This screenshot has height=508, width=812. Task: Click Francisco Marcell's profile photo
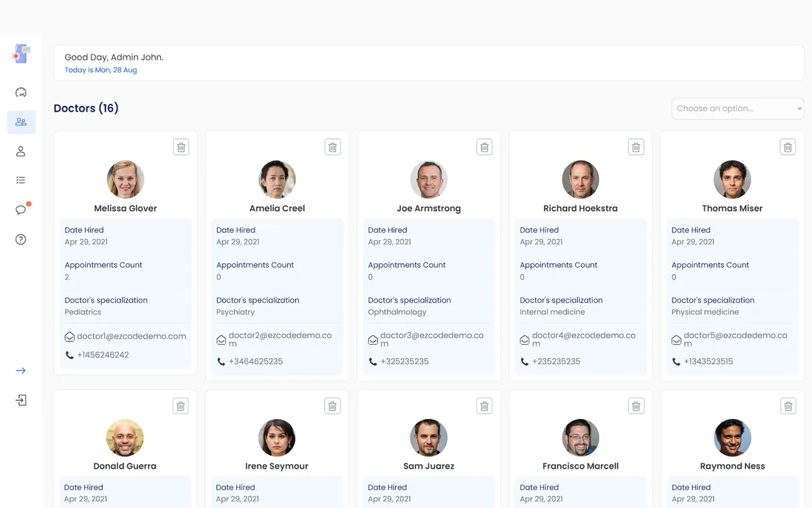click(x=581, y=438)
